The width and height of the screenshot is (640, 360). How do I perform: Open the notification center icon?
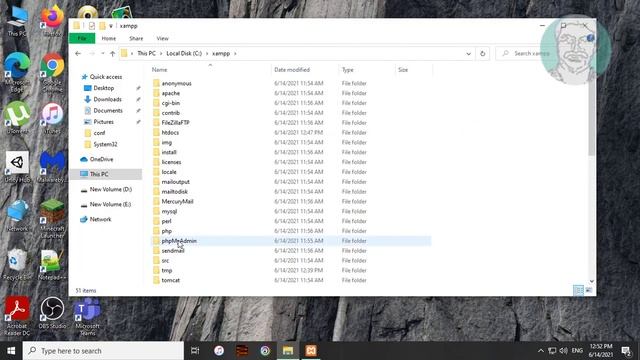tap(626, 351)
